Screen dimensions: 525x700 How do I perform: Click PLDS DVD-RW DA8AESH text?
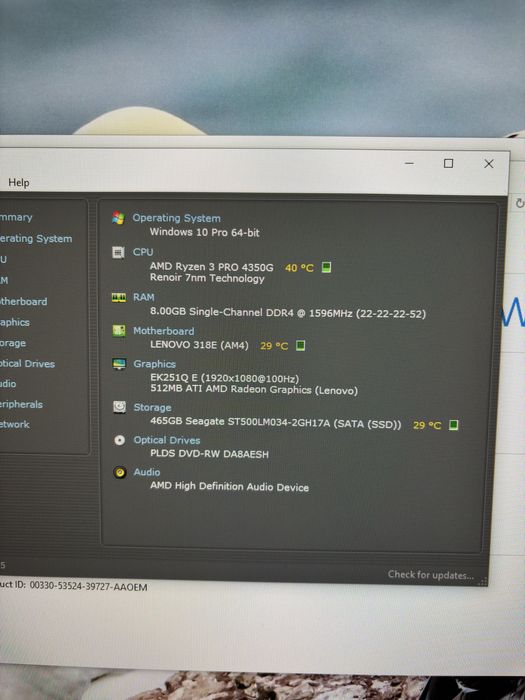coord(209,454)
